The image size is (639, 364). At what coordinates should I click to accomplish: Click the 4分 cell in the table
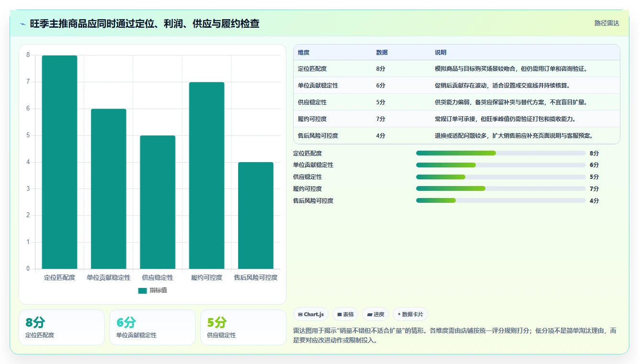(x=381, y=136)
